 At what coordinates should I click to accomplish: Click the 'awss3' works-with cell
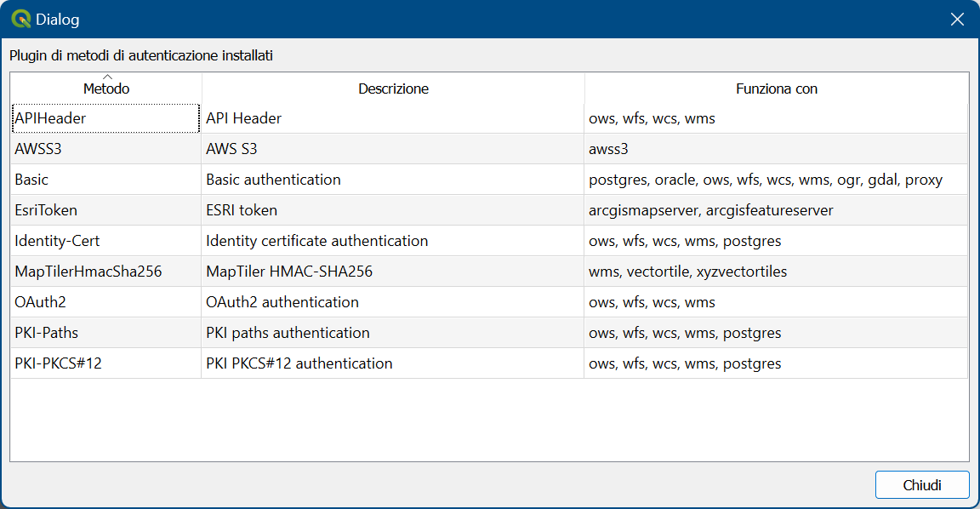click(x=776, y=149)
